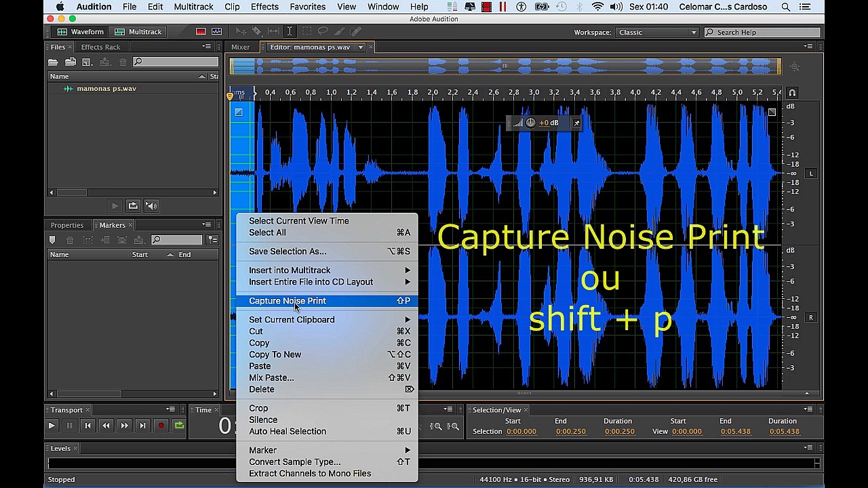Create new file in the Files panel
Viewport: 868px width, 488px height.
[x=87, y=62]
